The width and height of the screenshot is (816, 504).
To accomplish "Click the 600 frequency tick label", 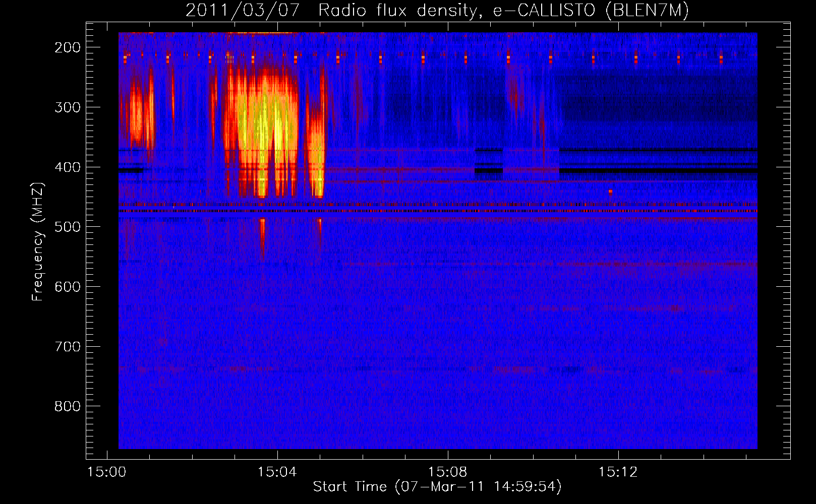I will click(68, 287).
